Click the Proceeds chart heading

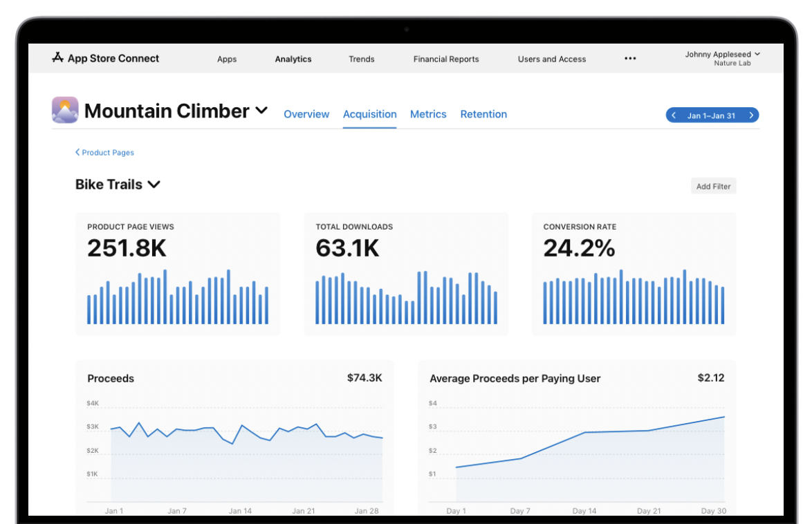(x=111, y=379)
